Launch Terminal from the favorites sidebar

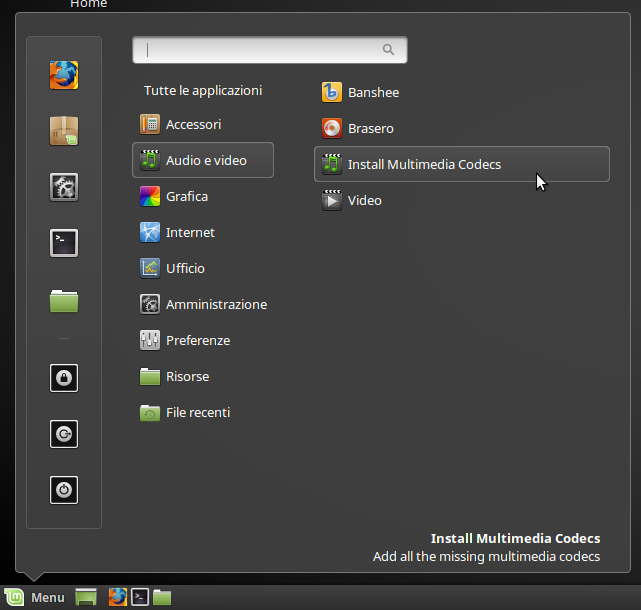pos(64,242)
